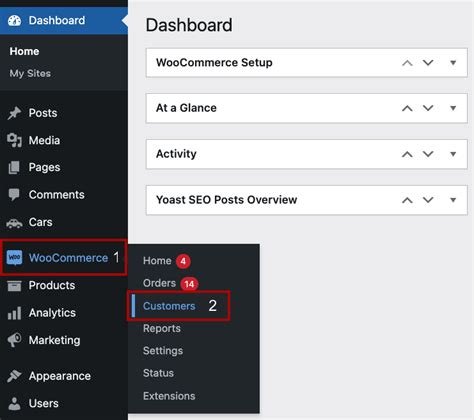Open the My Sites link
This screenshot has height=420, width=474.
(30, 73)
